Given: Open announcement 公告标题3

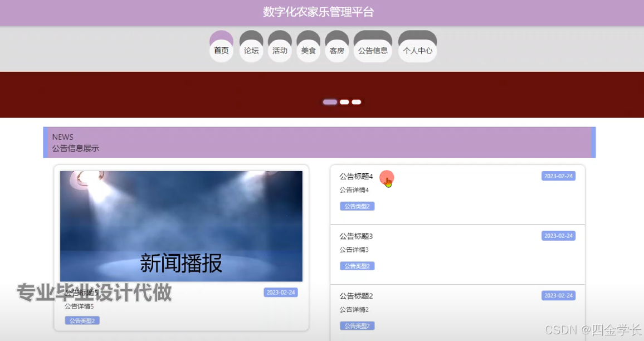Looking at the screenshot, I should point(355,236).
